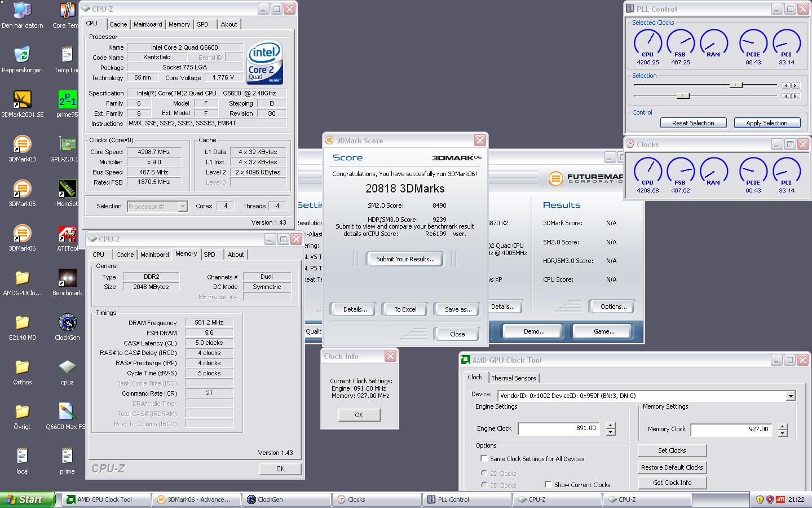Click Options in the 3DMark06 window
This screenshot has width=812, height=508.
613,306
